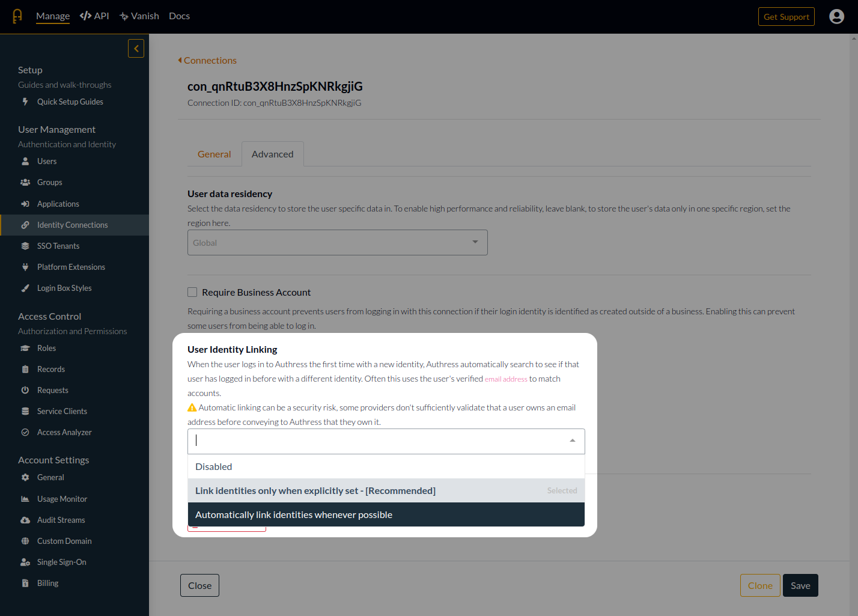Click the Clone button
This screenshot has height=616, width=858.
click(760, 585)
